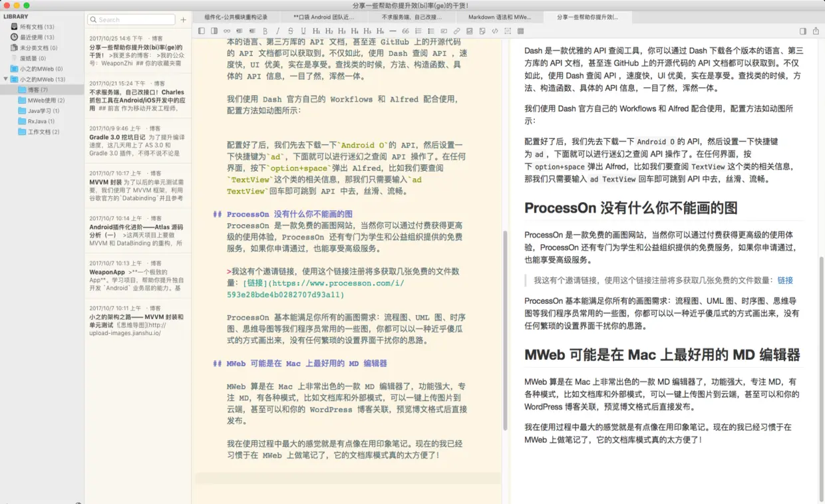Click the Search field in document list
Image resolution: width=825 pixels, height=504 pixels.
(132, 20)
